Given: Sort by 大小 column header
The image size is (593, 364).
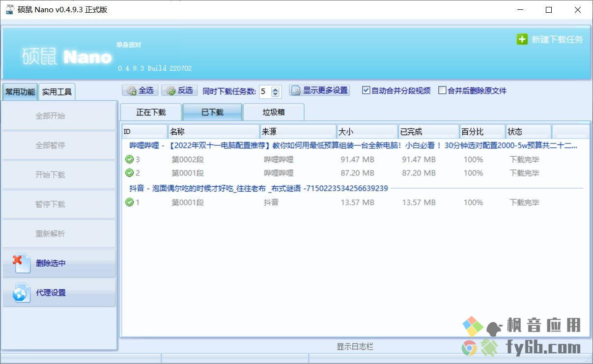Looking at the screenshot, I should tap(367, 132).
